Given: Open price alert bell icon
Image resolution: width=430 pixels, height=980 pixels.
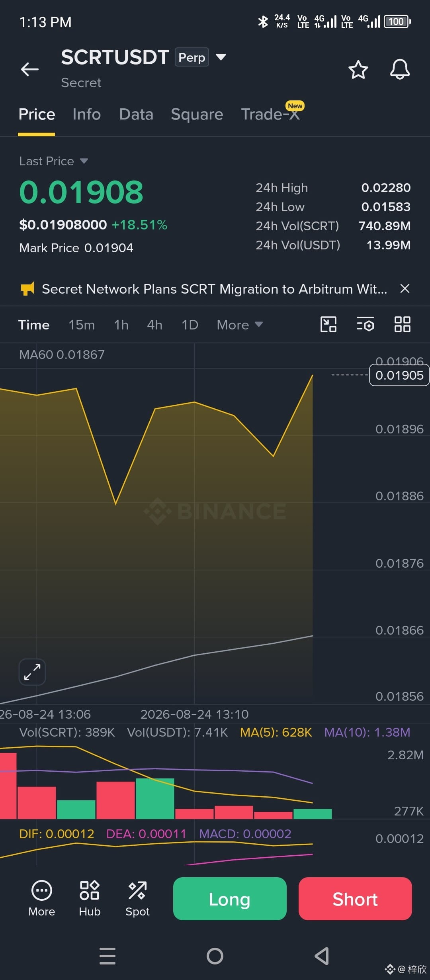Looking at the screenshot, I should [x=400, y=70].
